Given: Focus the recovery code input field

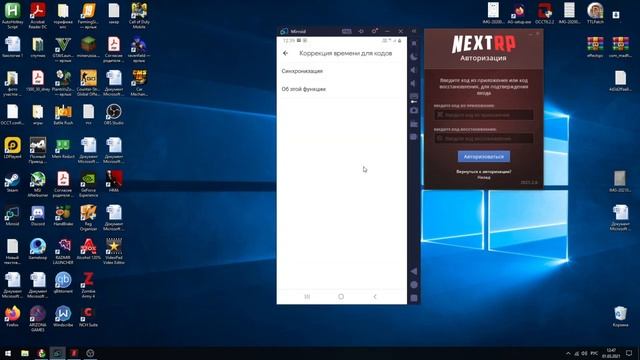Looking at the screenshot, I should point(484,138).
